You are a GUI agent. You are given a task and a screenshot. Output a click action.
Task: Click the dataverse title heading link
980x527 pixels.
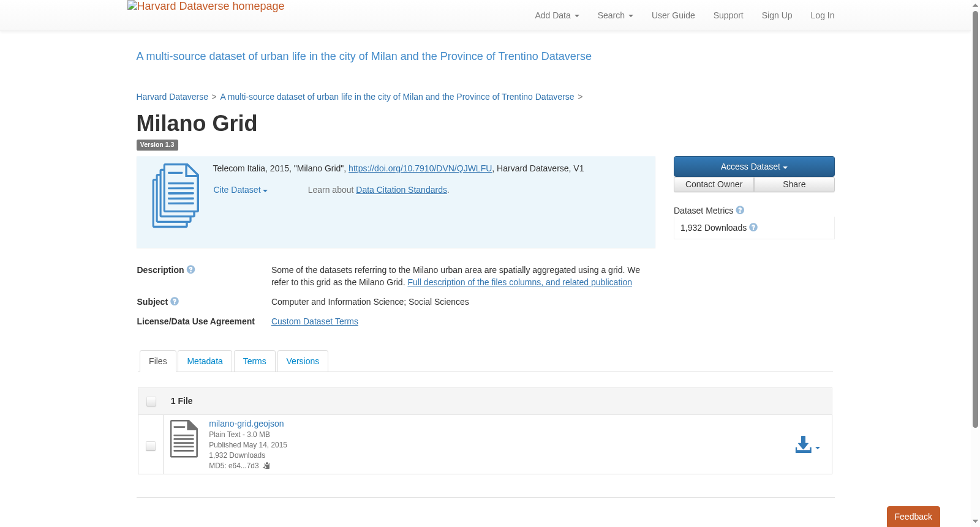364,56
